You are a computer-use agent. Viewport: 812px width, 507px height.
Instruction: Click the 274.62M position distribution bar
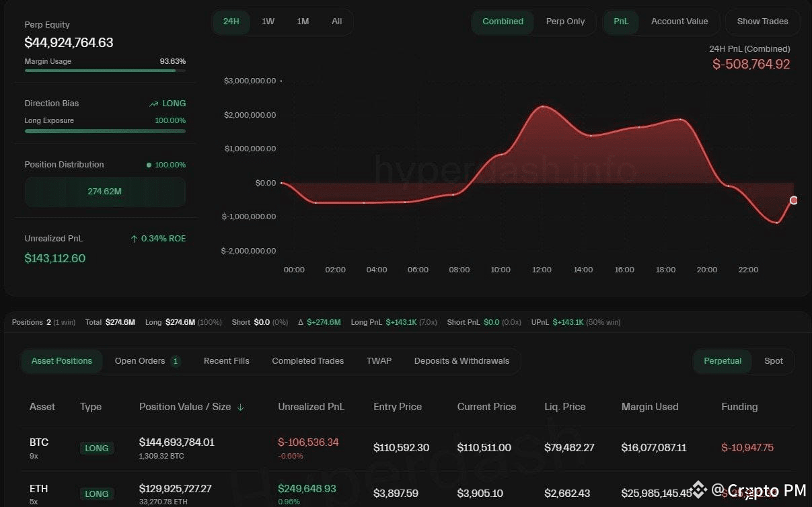point(105,192)
